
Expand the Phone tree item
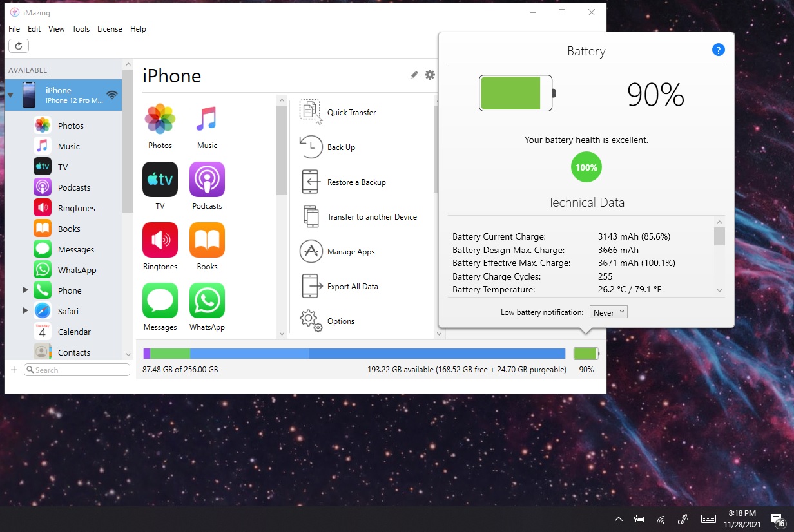tap(26, 290)
